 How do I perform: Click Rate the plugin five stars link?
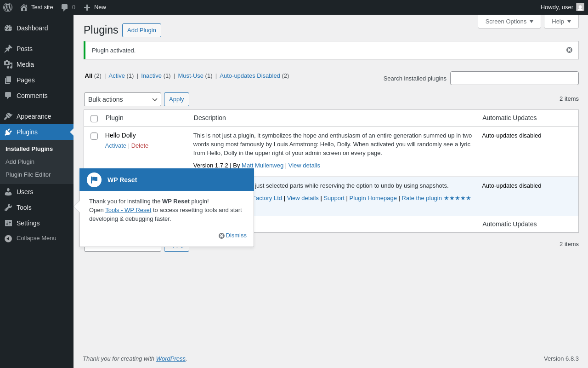click(436, 198)
